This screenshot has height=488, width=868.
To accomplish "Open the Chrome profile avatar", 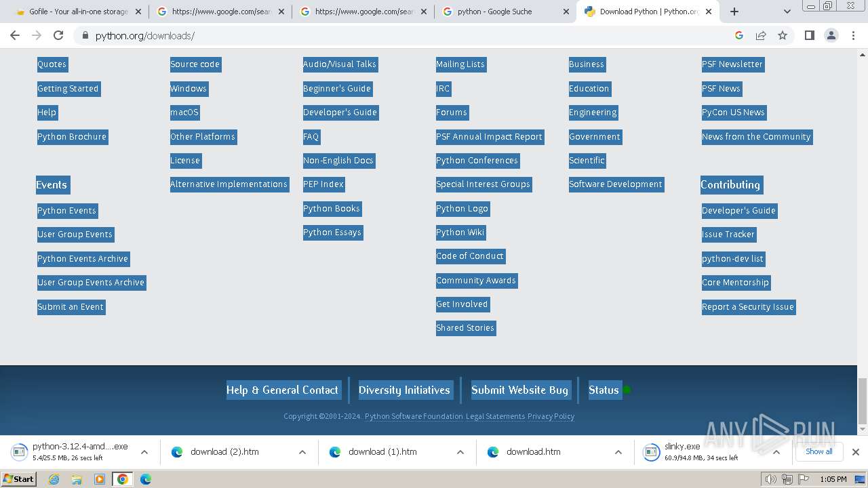I will [x=831, y=35].
